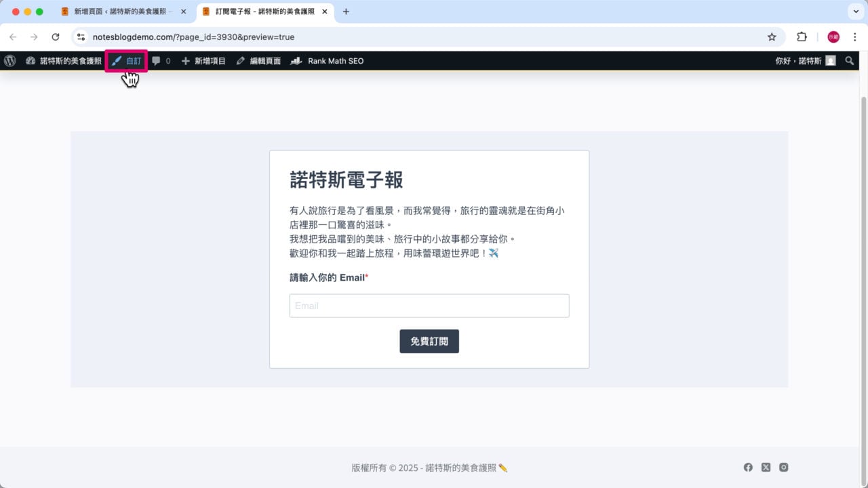Click inside the Email input field
The width and height of the screenshot is (868, 488).
(x=429, y=306)
